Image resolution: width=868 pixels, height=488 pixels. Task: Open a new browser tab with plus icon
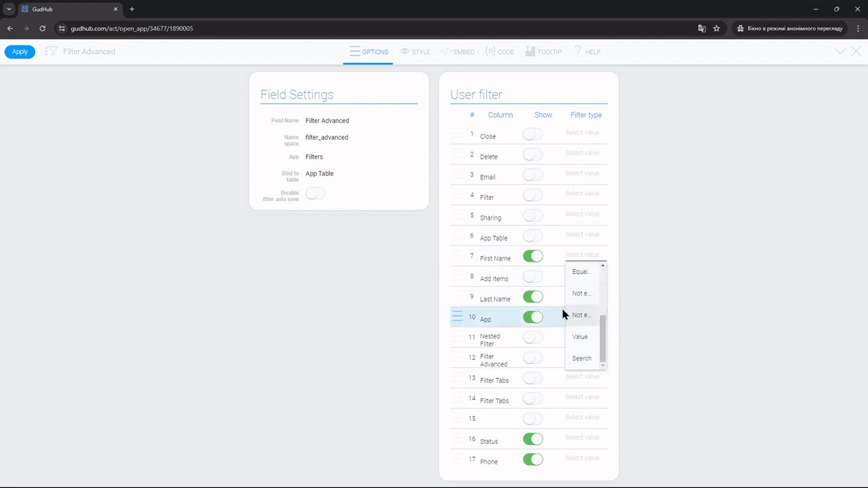[x=132, y=9]
